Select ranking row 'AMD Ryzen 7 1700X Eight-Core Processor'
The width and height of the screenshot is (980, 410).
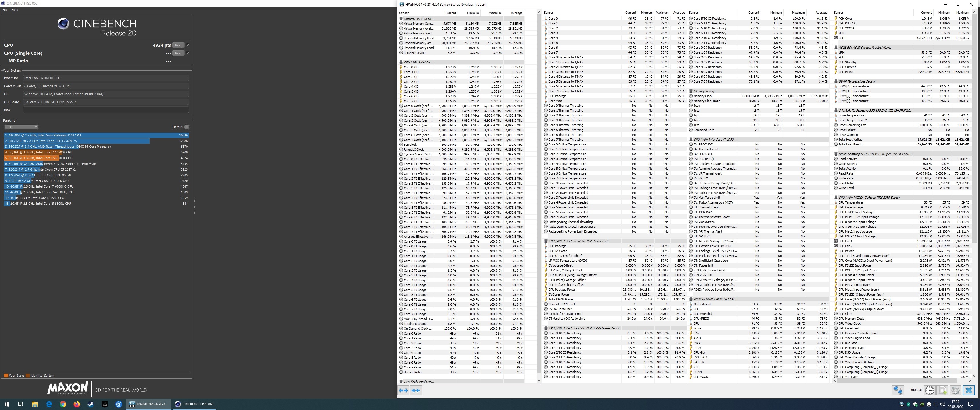[x=97, y=163]
